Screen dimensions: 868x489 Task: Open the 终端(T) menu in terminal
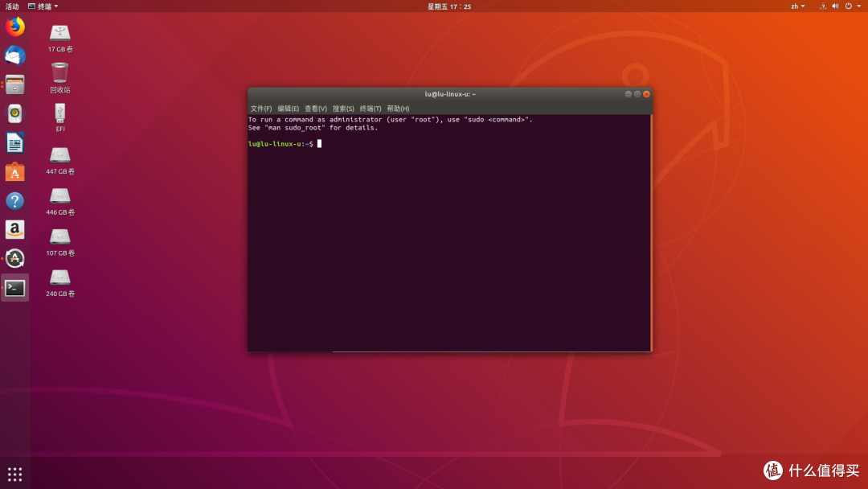pos(371,109)
